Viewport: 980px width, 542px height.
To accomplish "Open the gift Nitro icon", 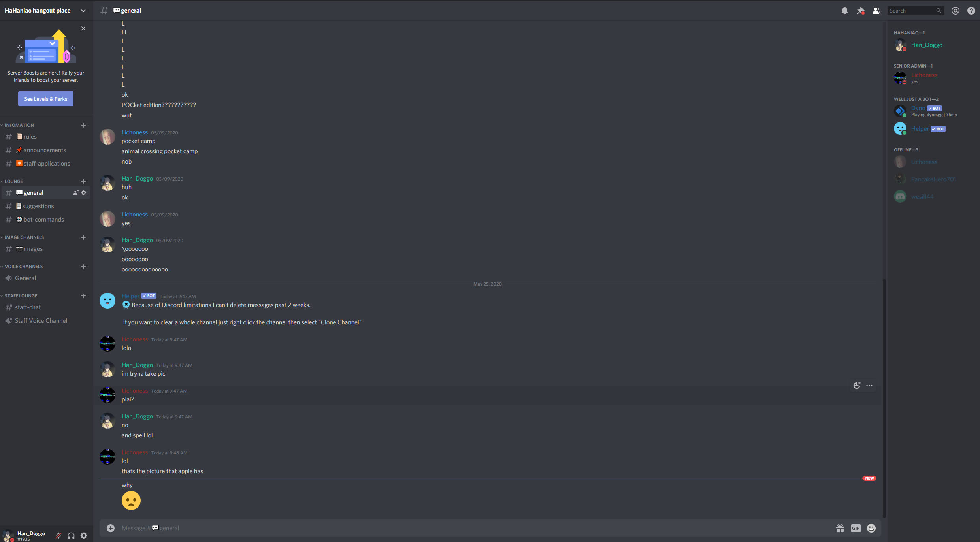I will coord(840,528).
